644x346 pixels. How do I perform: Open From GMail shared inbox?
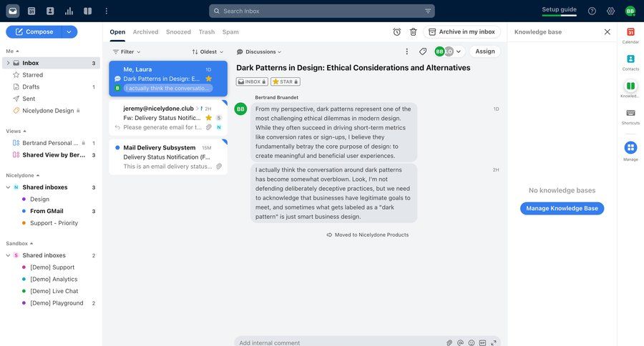click(52, 211)
